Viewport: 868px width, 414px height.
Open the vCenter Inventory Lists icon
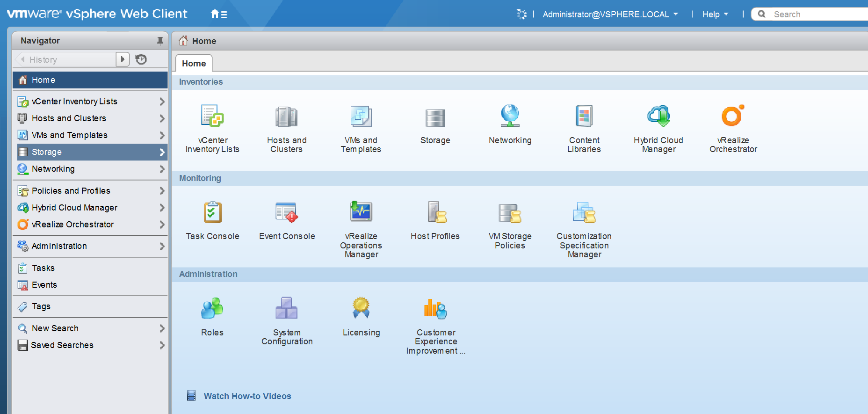pos(212,116)
